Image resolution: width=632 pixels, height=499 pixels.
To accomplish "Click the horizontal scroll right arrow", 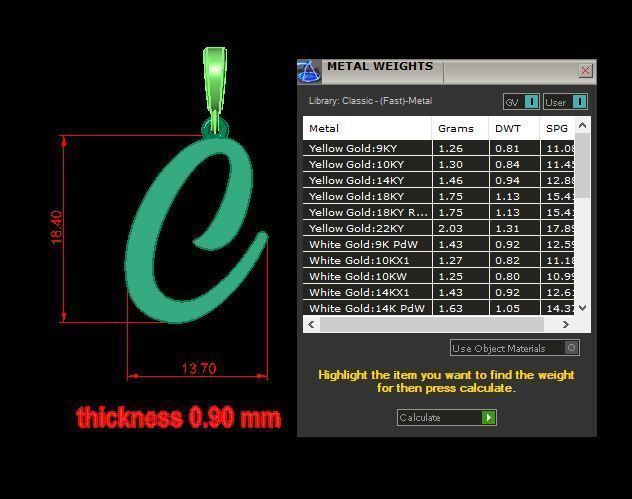I will [x=565, y=324].
